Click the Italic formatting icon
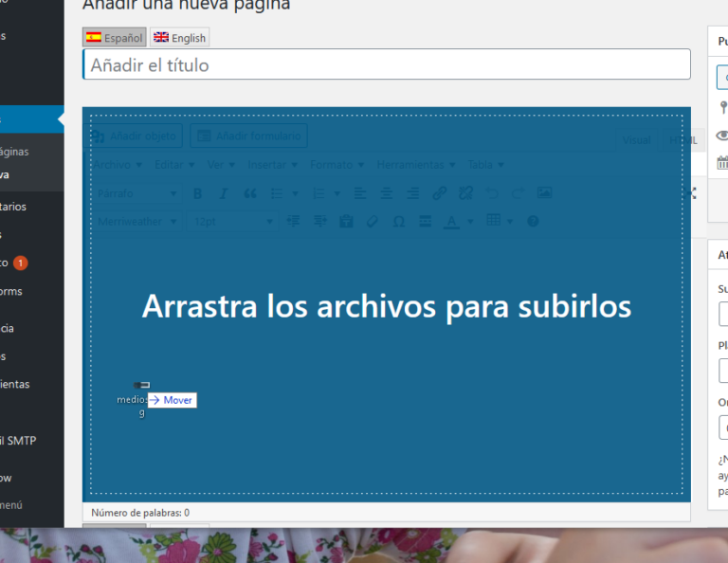728x563 pixels. 224,193
